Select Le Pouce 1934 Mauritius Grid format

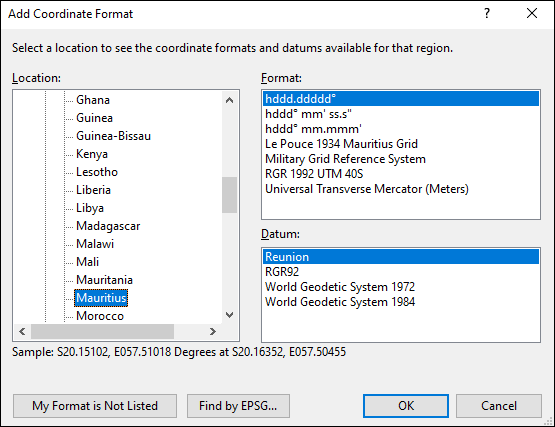pyautogui.click(x=401, y=144)
